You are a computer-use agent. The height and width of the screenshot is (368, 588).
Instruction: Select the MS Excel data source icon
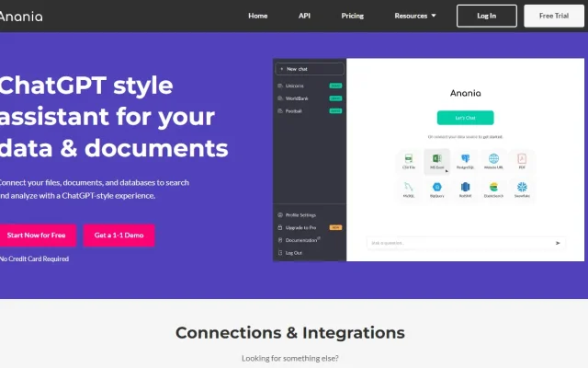tap(437, 158)
